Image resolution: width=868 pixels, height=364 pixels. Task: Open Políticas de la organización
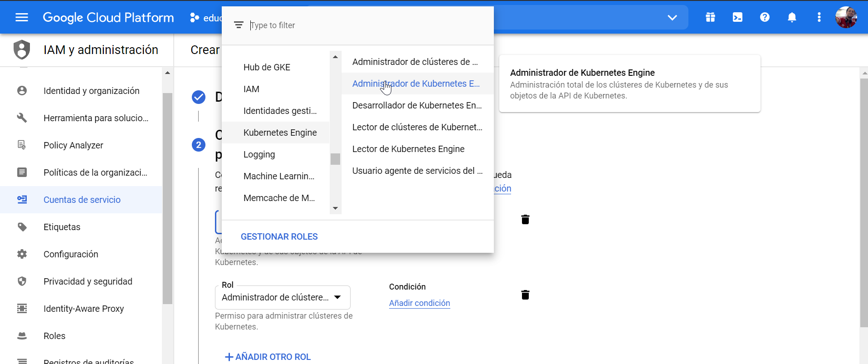tap(95, 172)
